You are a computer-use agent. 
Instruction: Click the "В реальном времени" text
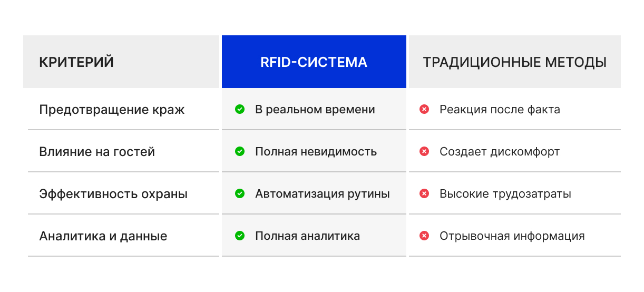coord(315,110)
